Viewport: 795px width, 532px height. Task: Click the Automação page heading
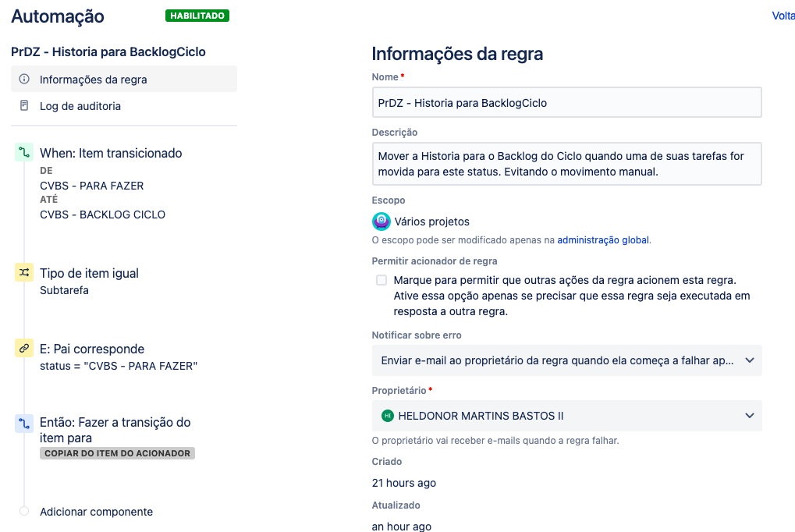click(58, 16)
